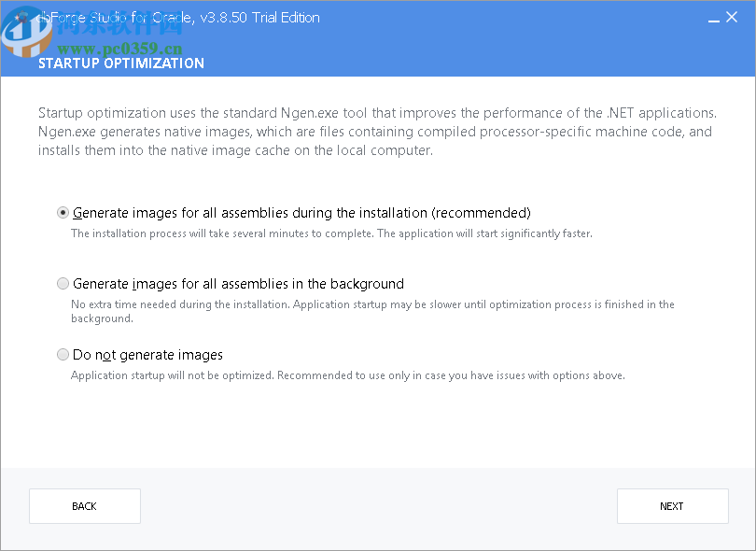
Task: Click the STARTUP OPTIMIZATION heading
Action: point(120,64)
